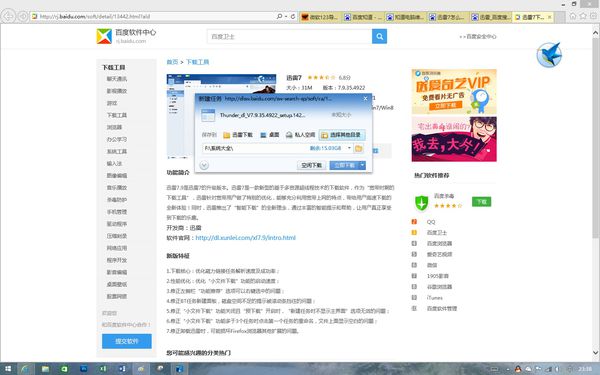The image size is (600, 375).
Task: Select the 选择其他目录 option
Action: tap(342, 135)
